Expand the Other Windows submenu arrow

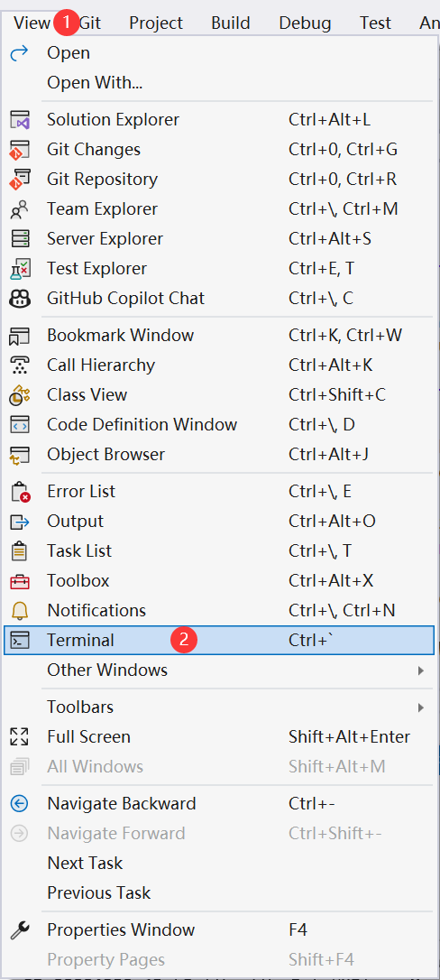(x=421, y=670)
